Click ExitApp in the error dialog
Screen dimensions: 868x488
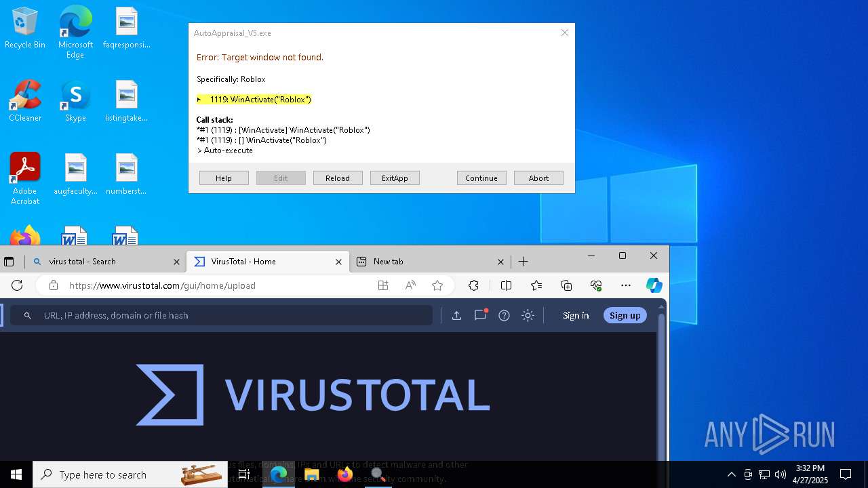395,178
